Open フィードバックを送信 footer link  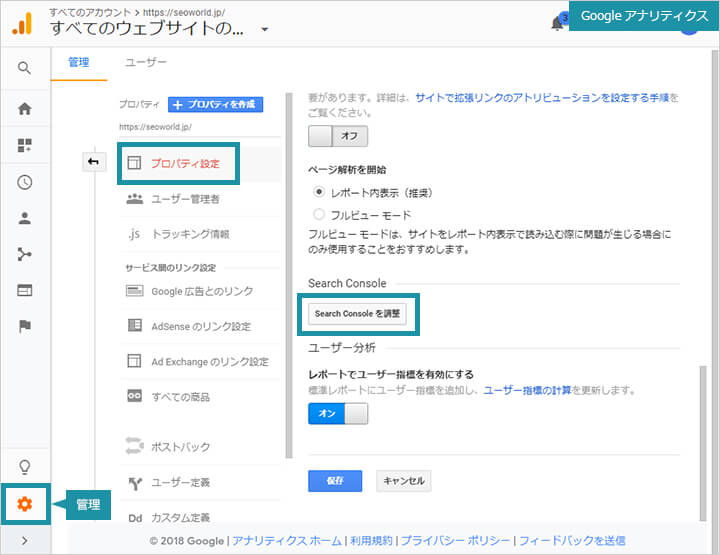pos(572,541)
